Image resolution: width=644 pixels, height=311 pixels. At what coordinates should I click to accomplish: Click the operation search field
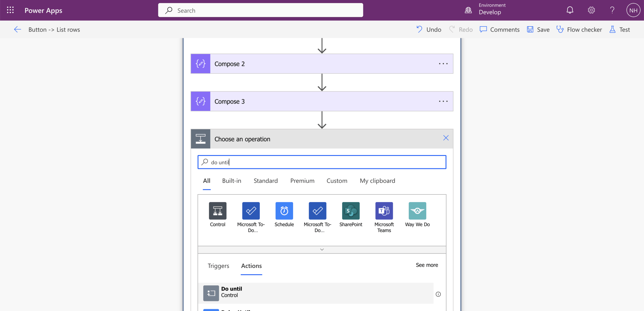point(322,162)
